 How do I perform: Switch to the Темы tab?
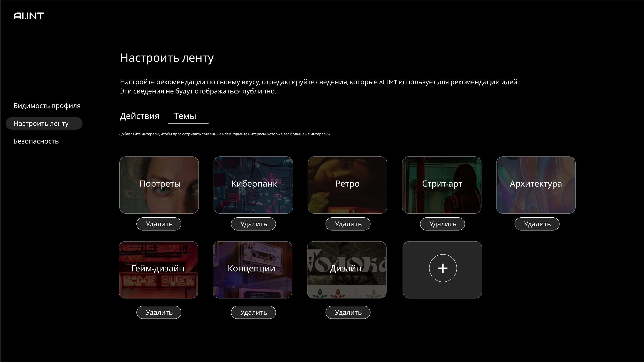[185, 116]
